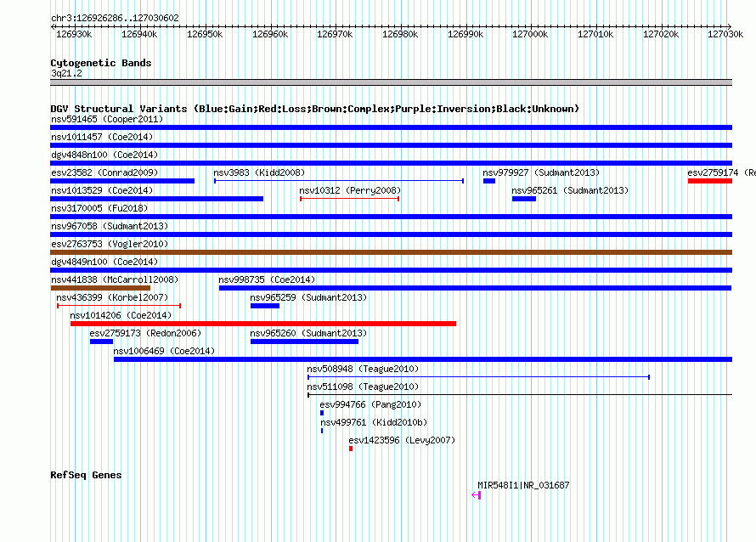756x542 pixels.
Task: Click the 126980k ruler tick label
Action: (x=400, y=34)
